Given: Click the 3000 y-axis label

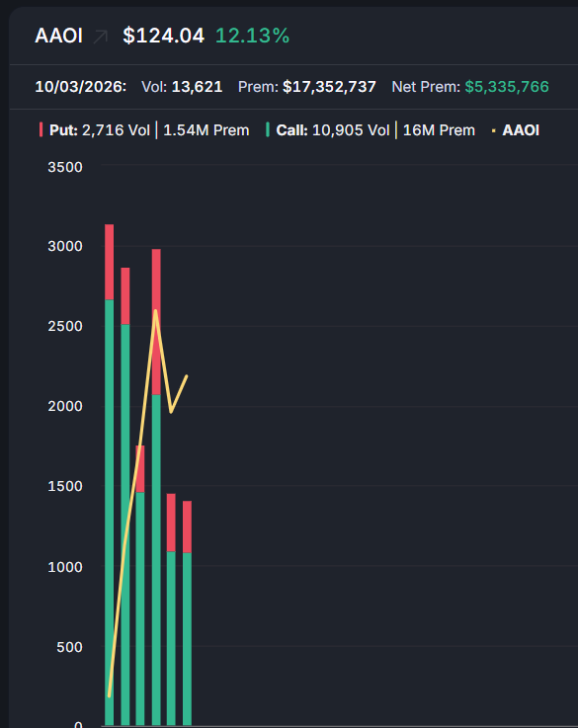Looking at the screenshot, I should click(x=65, y=246).
